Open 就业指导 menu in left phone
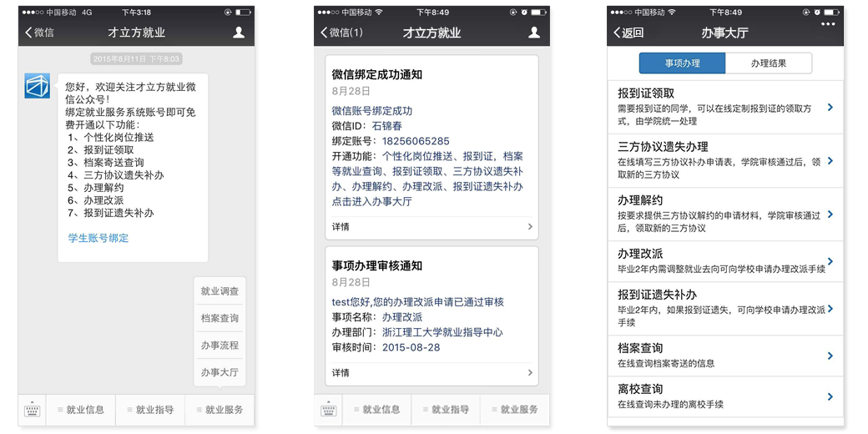The width and height of the screenshot is (868, 434). tap(150, 410)
